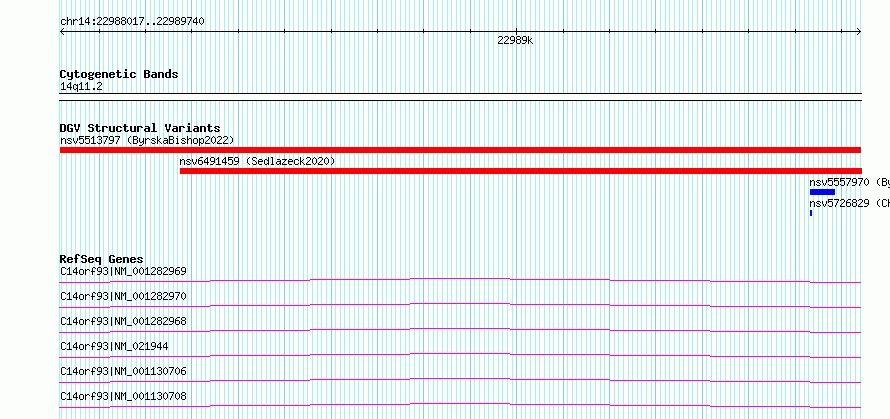Click the red bar for nsv6491459
Screen dimensions: 890x419
pos(520,171)
